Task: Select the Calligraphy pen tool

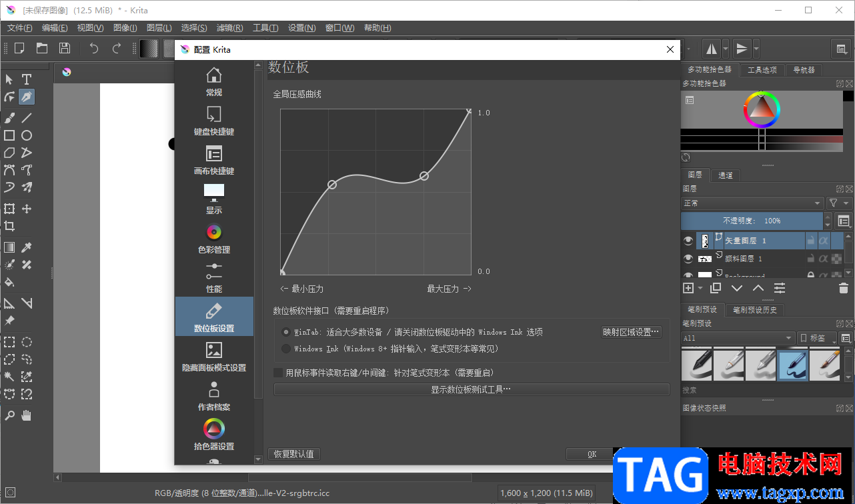Action: [27, 97]
